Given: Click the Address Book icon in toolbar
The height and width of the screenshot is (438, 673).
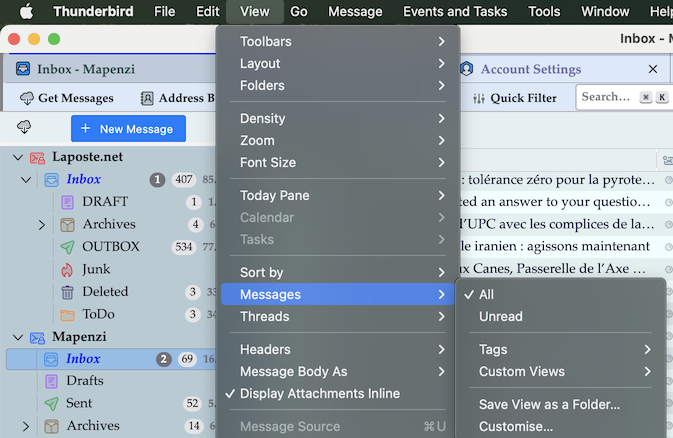Looking at the screenshot, I should tap(147, 98).
